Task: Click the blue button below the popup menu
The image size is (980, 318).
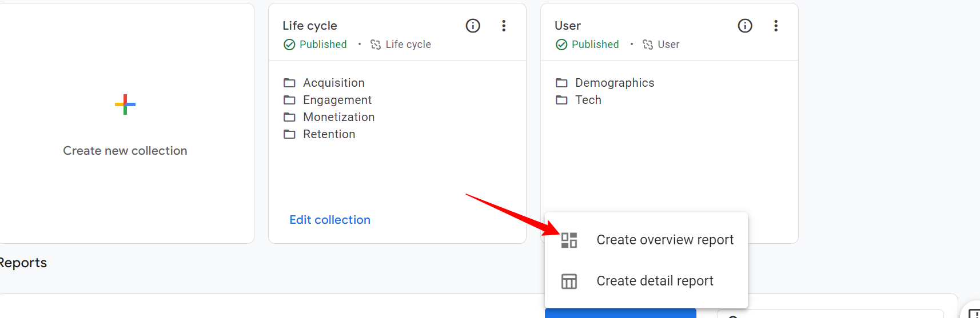Action: point(620,313)
